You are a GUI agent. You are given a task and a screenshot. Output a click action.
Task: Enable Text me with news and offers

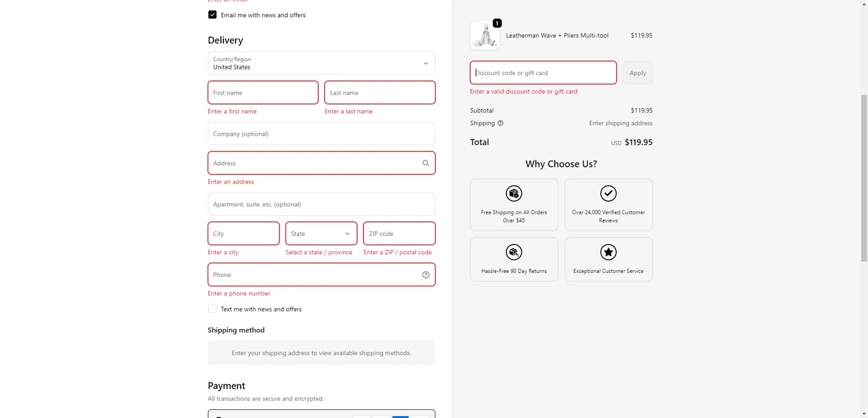click(x=212, y=309)
